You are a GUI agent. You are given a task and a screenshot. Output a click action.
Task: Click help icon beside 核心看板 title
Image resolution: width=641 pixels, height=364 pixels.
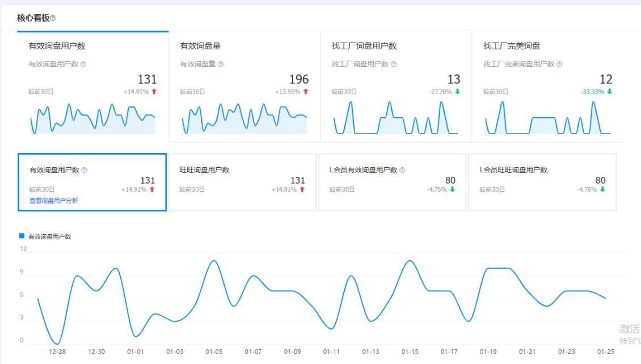(x=53, y=19)
